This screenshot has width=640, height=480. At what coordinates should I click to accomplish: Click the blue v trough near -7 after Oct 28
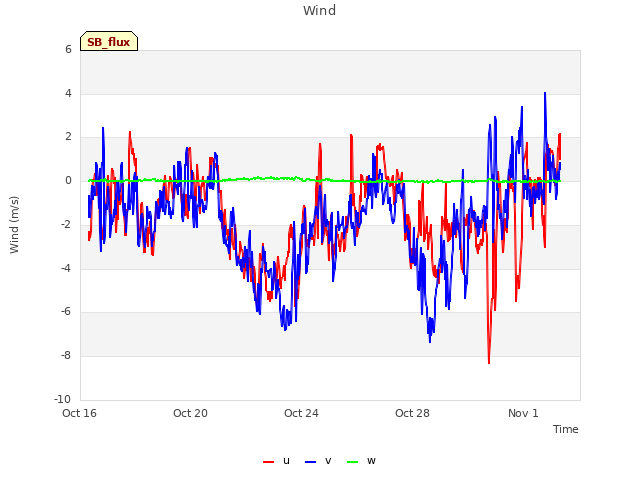click(430, 341)
